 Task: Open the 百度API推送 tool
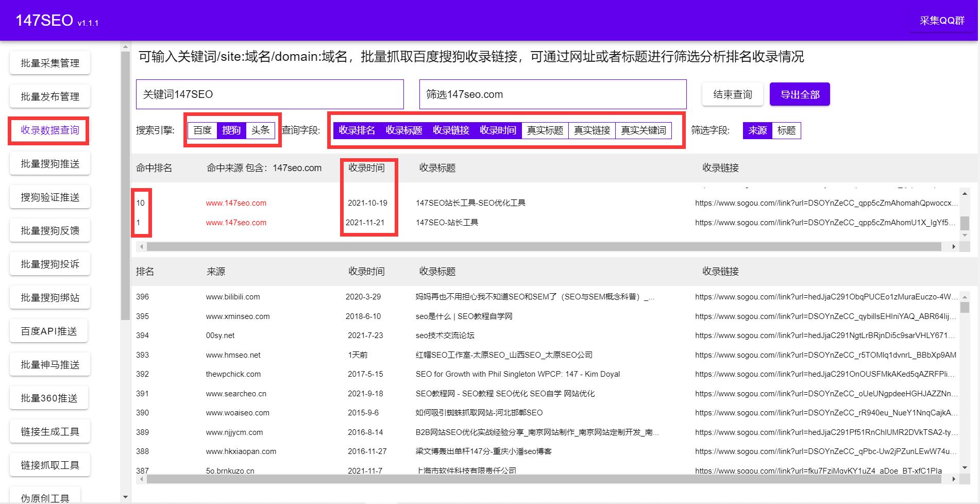click(x=49, y=330)
